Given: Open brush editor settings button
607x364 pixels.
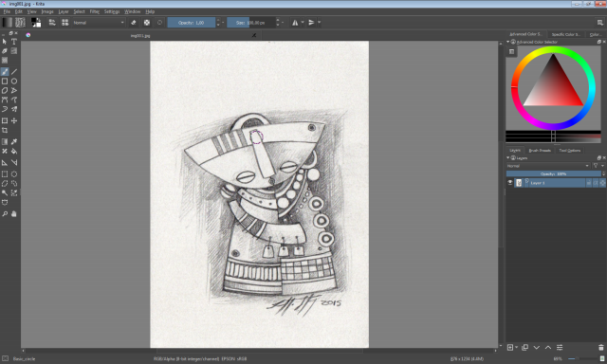Looking at the screenshot, I should coord(52,23).
